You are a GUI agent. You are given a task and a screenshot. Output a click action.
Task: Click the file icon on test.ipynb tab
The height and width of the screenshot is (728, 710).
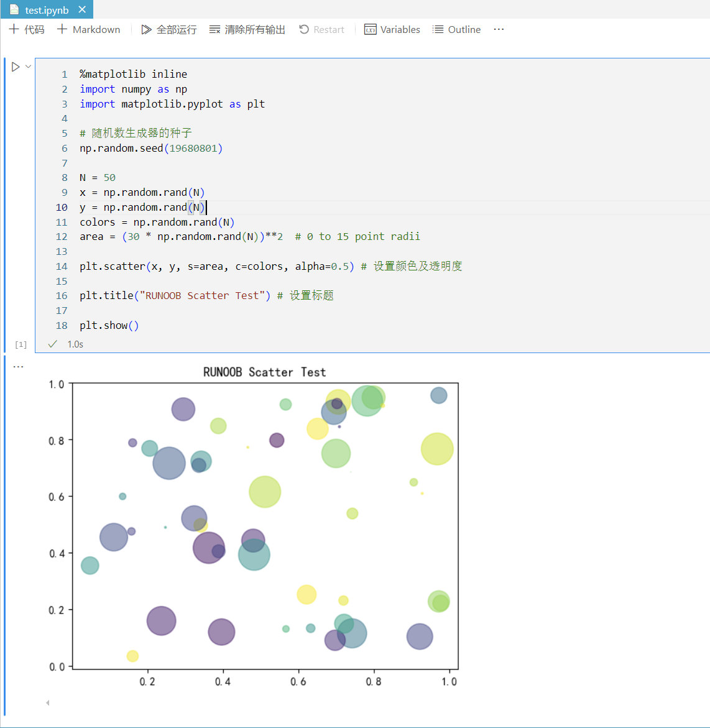pyautogui.click(x=14, y=10)
